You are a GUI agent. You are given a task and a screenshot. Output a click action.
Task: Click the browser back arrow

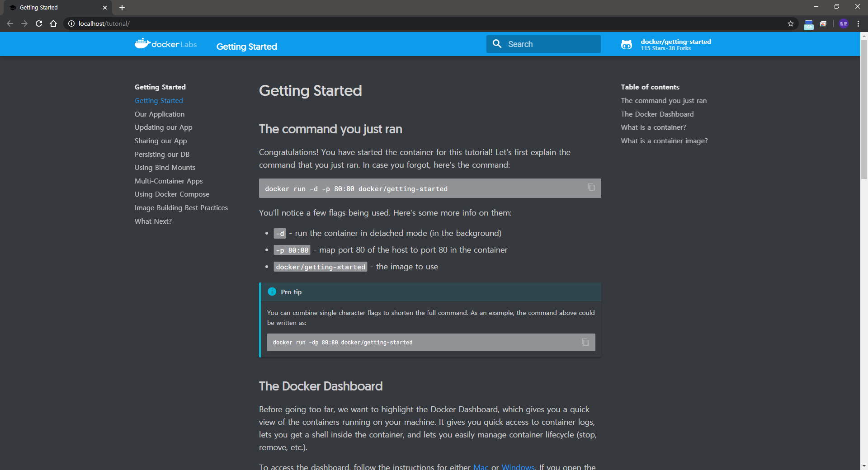pos(10,23)
